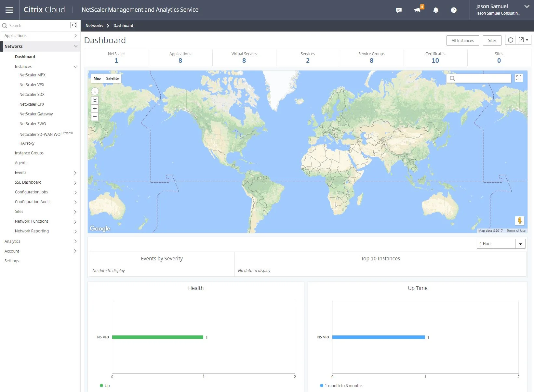Open the map Terms of Use link
The height and width of the screenshot is (392, 534).
click(516, 231)
